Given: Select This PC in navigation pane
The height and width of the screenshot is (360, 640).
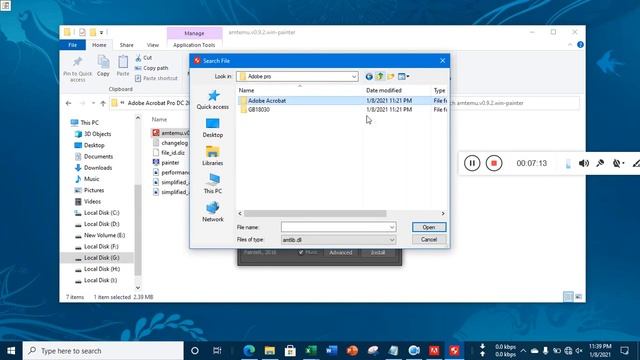Looking at the screenshot, I should click(85, 122).
